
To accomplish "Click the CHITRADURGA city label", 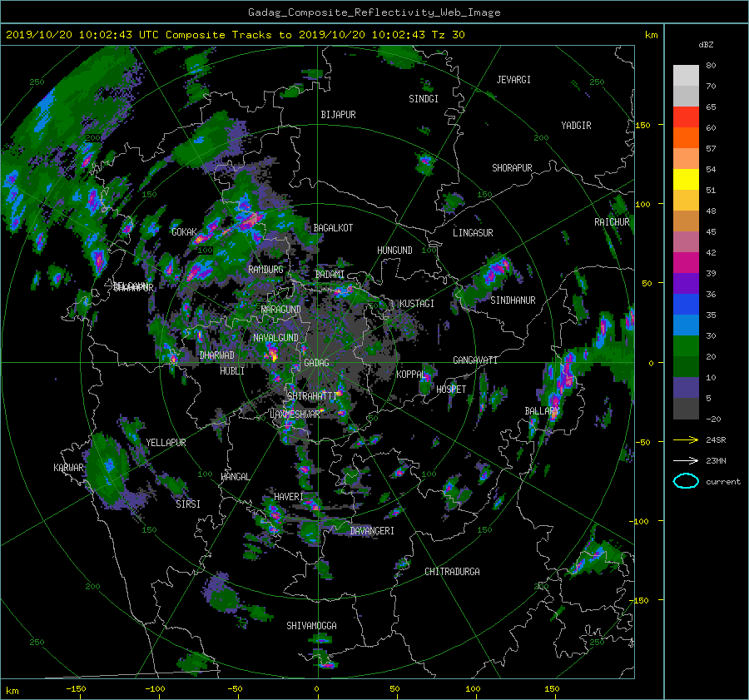I will (x=453, y=572).
